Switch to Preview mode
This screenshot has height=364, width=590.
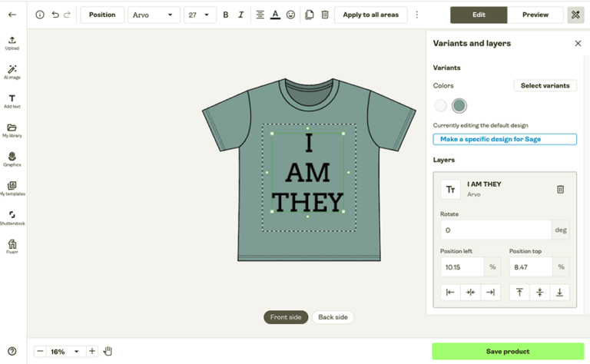535,15
